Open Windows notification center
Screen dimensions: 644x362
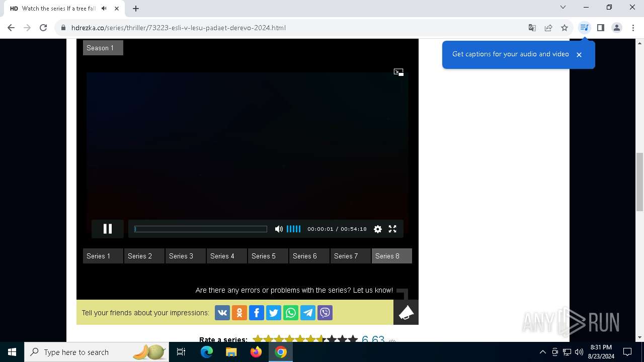click(x=627, y=352)
